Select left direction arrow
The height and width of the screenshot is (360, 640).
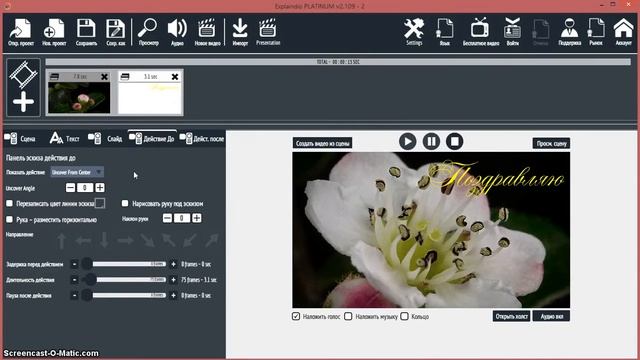[83, 241]
